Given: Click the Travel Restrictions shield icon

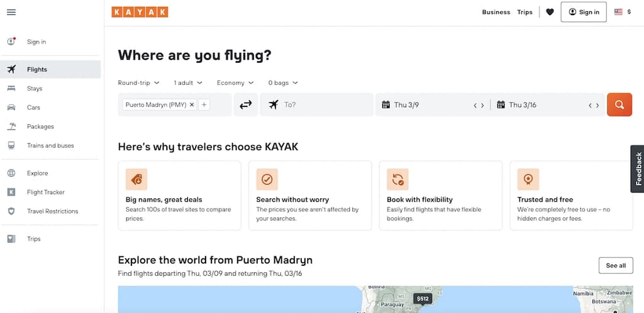Looking at the screenshot, I should (11, 211).
